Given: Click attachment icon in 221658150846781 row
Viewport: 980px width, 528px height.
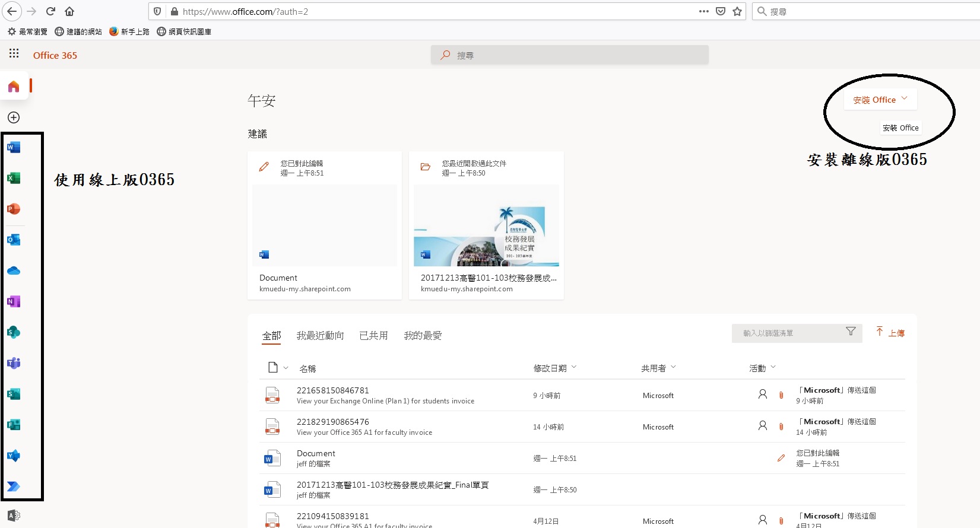Looking at the screenshot, I should 781,395.
